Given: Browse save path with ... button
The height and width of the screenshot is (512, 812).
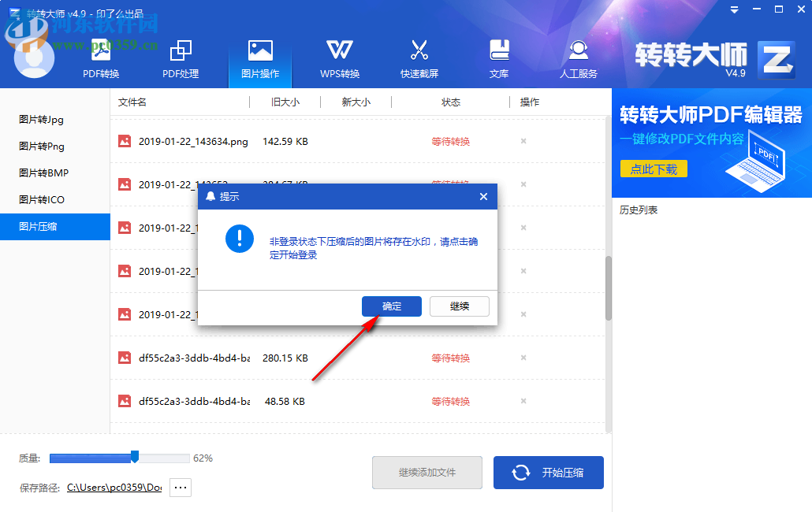Looking at the screenshot, I should click(180, 487).
